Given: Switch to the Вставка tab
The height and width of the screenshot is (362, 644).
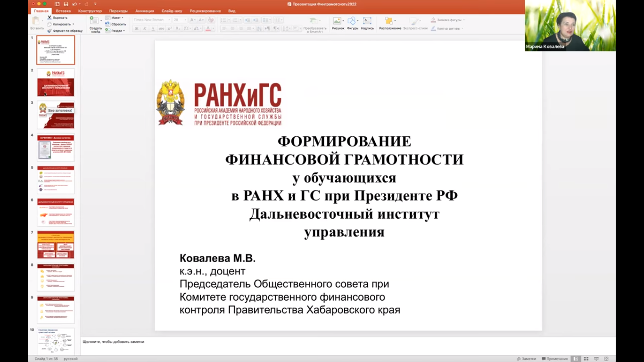Looking at the screenshot, I should (x=63, y=11).
